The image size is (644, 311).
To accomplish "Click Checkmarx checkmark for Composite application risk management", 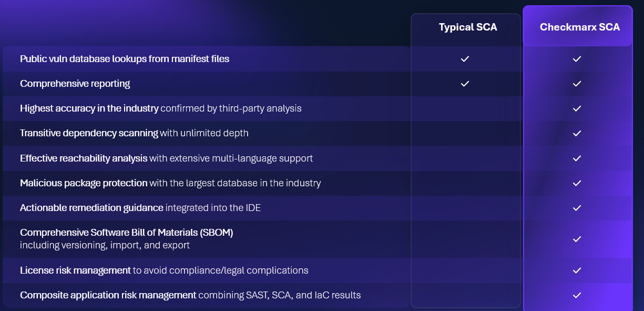I will (577, 295).
